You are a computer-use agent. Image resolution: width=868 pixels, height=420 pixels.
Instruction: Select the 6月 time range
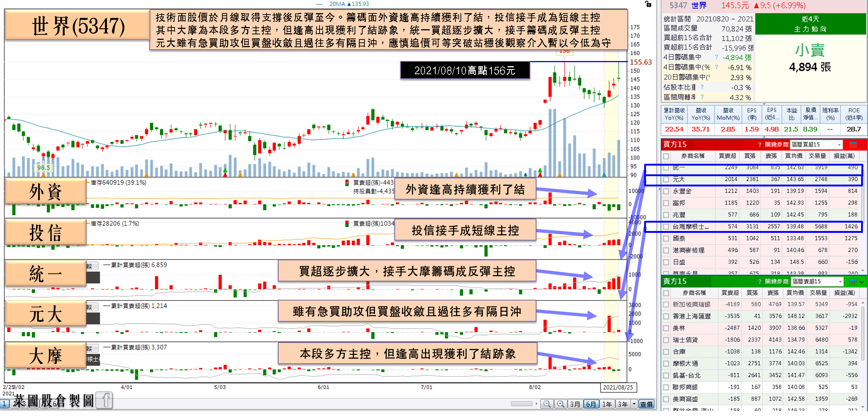591,404
